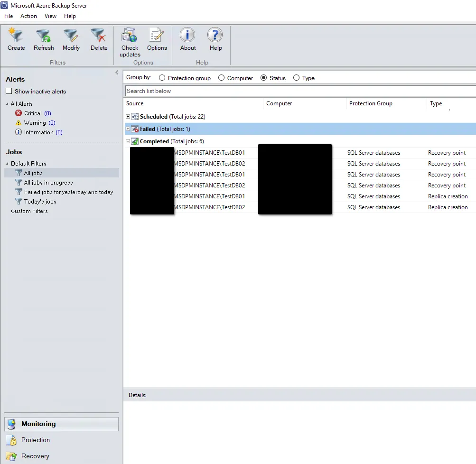Viewport: 476px width, 464px height.
Task: Click the About info icon
Action: tap(187, 35)
